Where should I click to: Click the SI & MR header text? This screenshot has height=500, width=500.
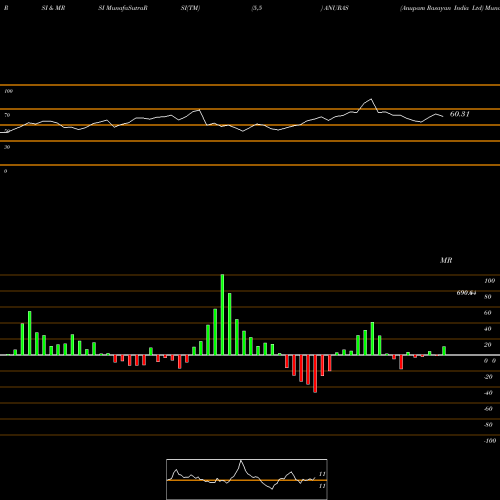[53, 8]
